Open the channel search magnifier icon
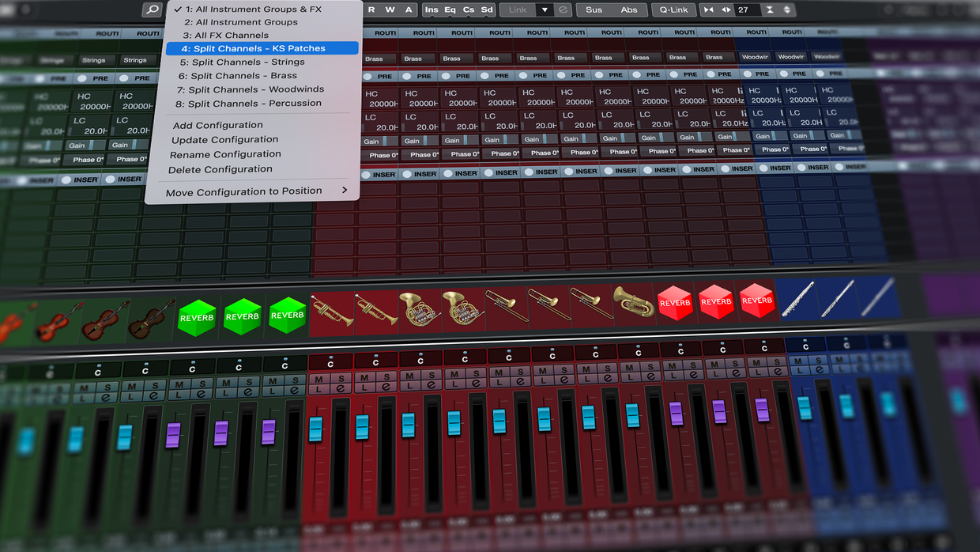 pos(151,9)
